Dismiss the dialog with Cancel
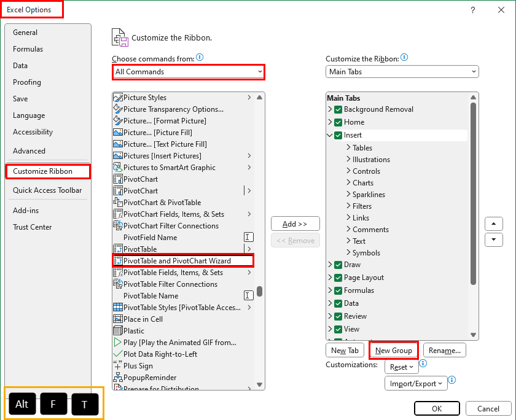Viewport: 516px width, 420px height. 488,408
